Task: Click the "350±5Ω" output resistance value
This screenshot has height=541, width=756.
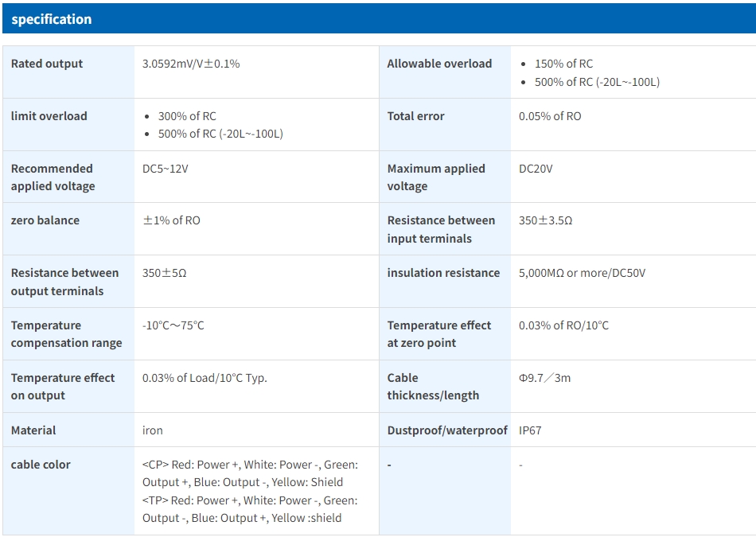Action: point(165,273)
